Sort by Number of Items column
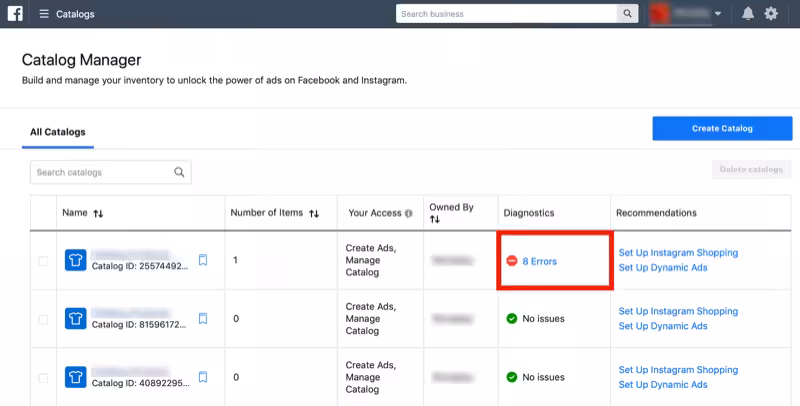 (x=314, y=213)
